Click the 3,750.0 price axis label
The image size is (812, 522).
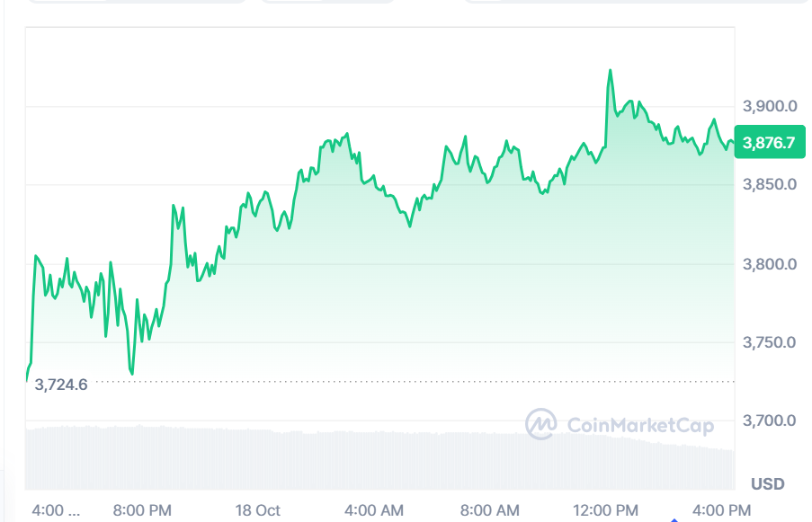[x=770, y=342]
